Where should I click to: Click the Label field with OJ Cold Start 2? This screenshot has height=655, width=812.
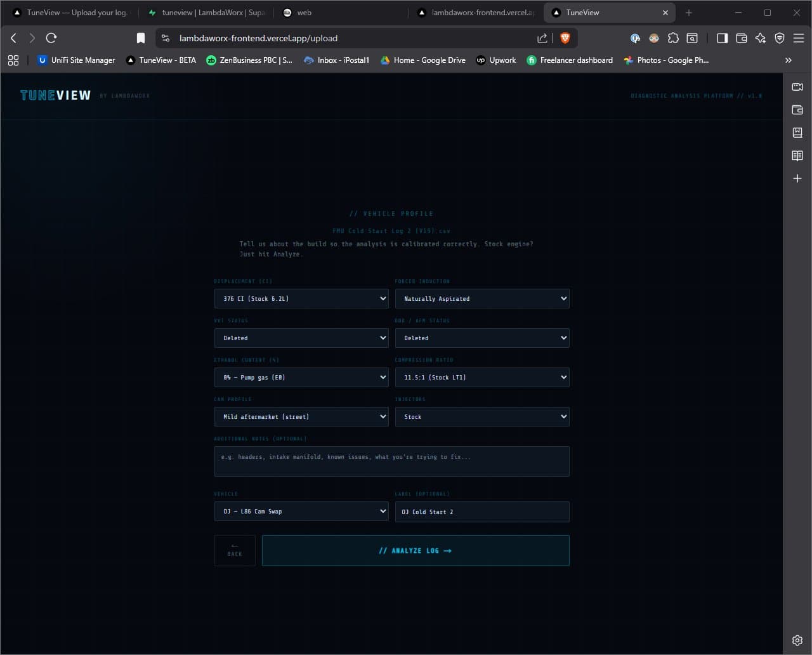tap(482, 512)
